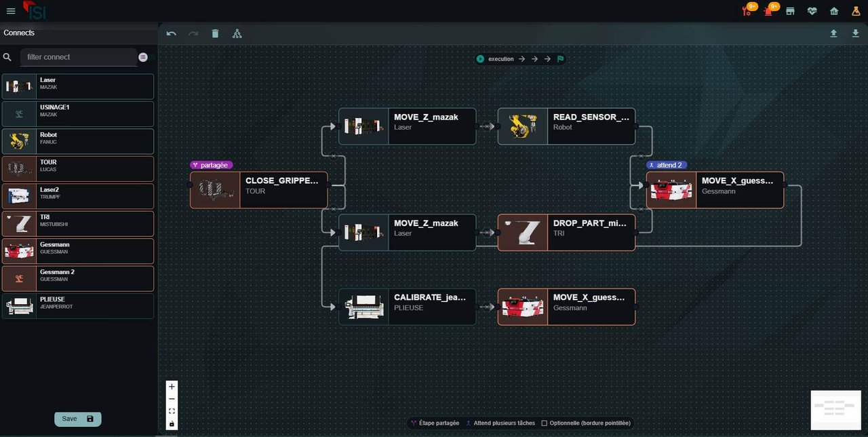
Task: Select the TOUR LUCAS connect
Action: 78,169
